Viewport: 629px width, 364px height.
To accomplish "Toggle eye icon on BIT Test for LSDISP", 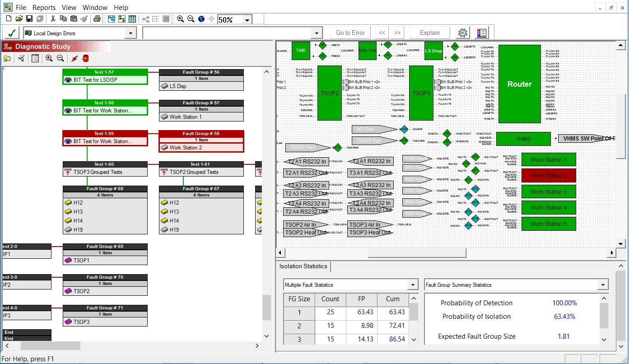I will click(x=68, y=80).
